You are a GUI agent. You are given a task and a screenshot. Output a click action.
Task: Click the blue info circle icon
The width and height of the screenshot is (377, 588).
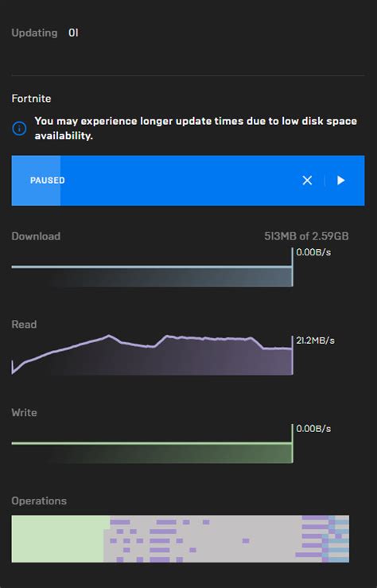coord(20,128)
